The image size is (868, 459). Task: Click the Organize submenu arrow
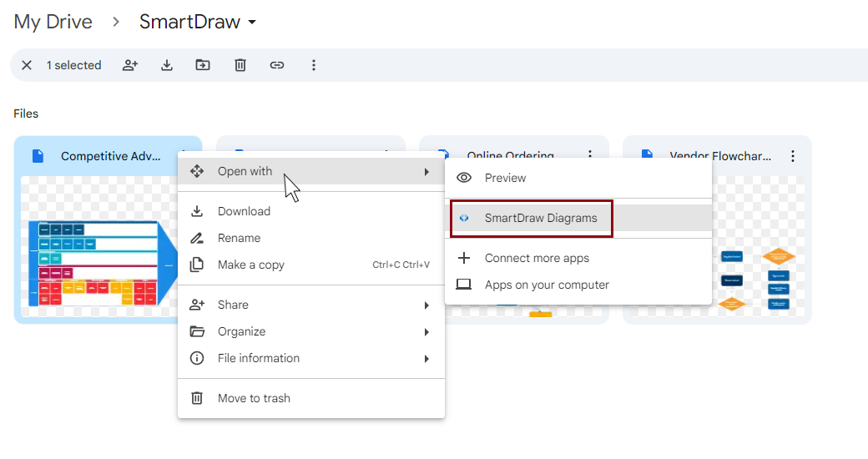pos(426,332)
